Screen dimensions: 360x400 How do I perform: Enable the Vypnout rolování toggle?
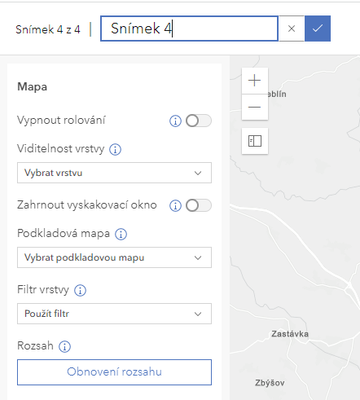[198, 121]
